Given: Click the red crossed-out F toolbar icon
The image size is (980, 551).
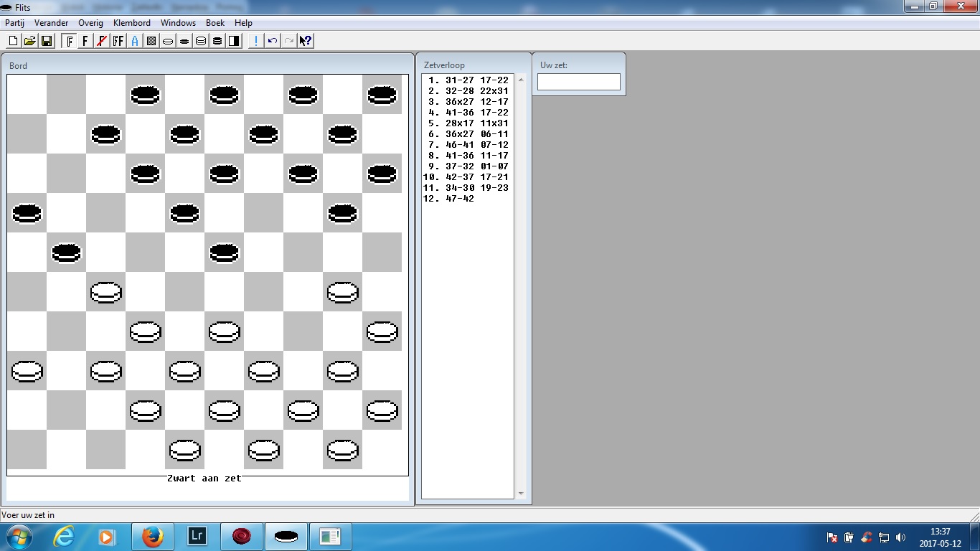Looking at the screenshot, I should [101, 41].
